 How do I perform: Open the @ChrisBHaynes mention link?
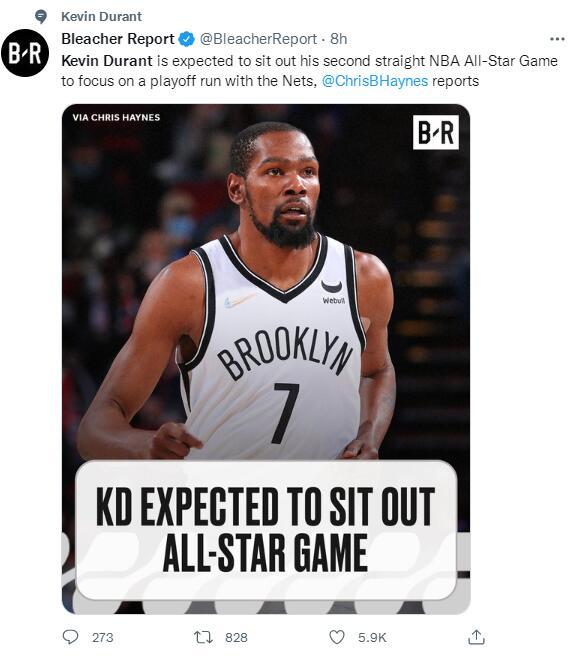tap(375, 81)
